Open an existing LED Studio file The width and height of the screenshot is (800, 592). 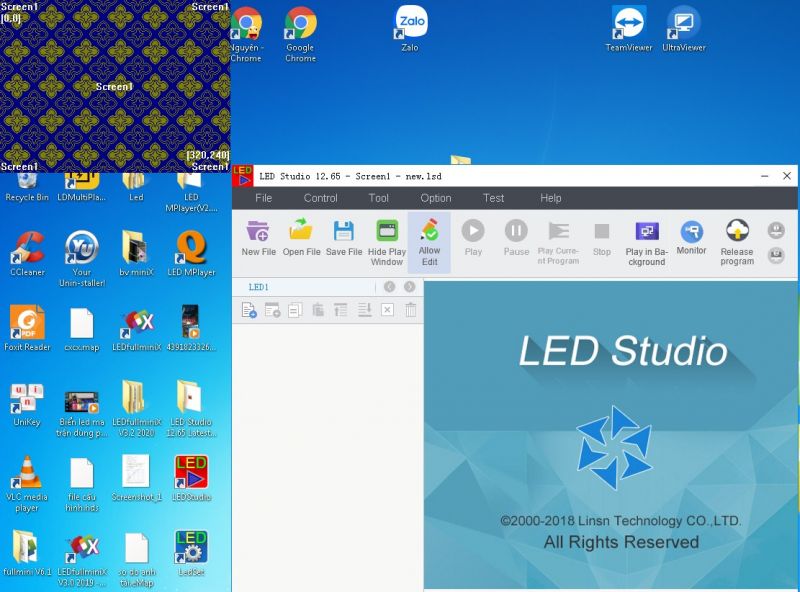click(x=302, y=240)
